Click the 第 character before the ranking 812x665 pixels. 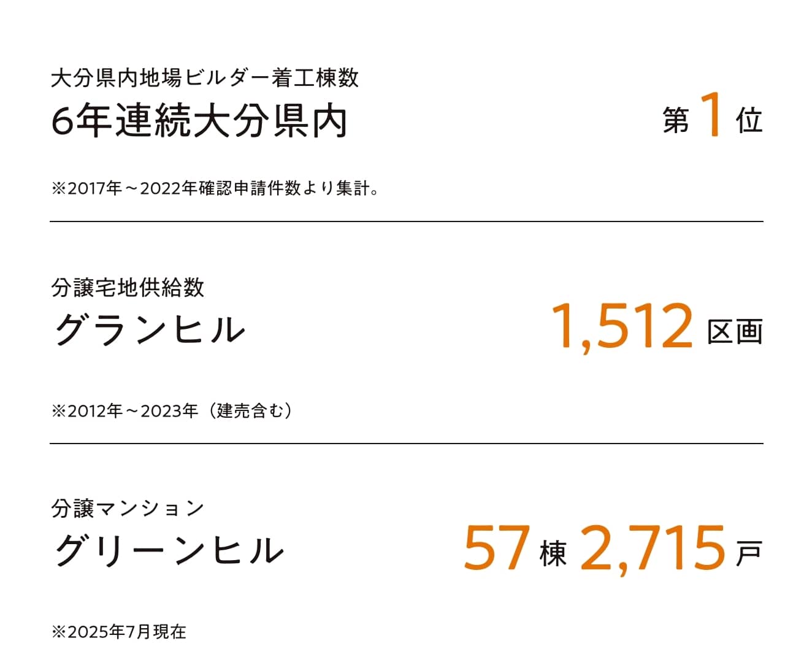coord(676,120)
